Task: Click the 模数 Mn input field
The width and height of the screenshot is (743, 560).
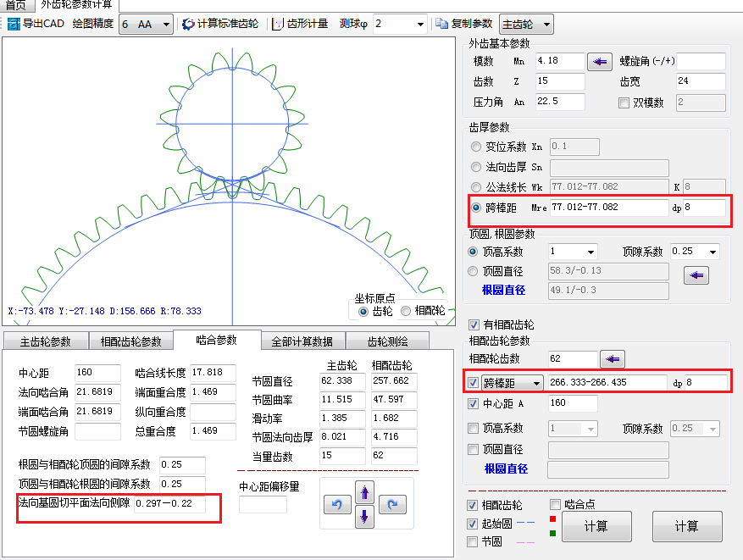Action: point(560,61)
